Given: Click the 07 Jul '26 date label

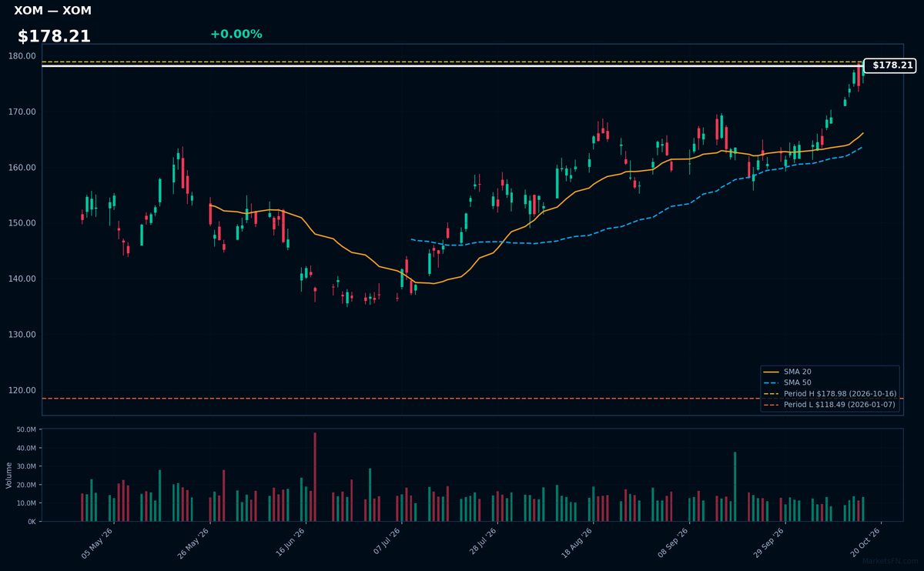Looking at the screenshot, I should pyautogui.click(x=385, y=543).
